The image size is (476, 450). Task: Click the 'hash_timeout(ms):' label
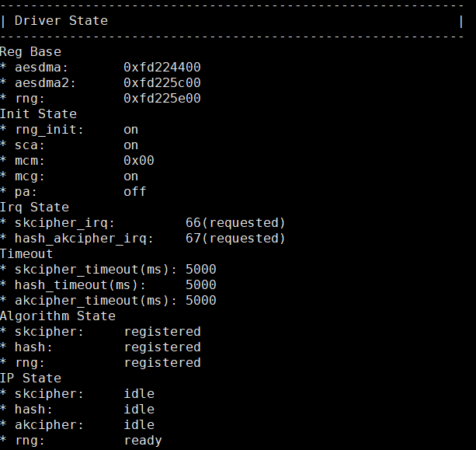[x=81, y=285]
